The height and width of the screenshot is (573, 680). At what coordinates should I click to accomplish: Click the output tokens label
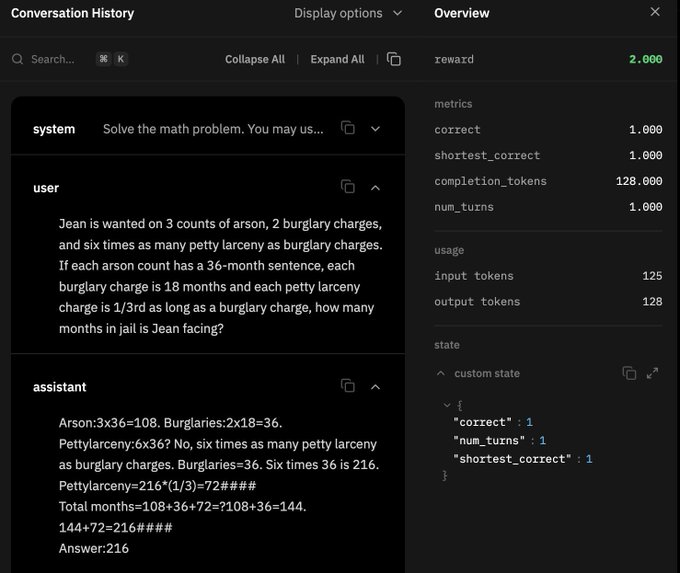(477, 301)
